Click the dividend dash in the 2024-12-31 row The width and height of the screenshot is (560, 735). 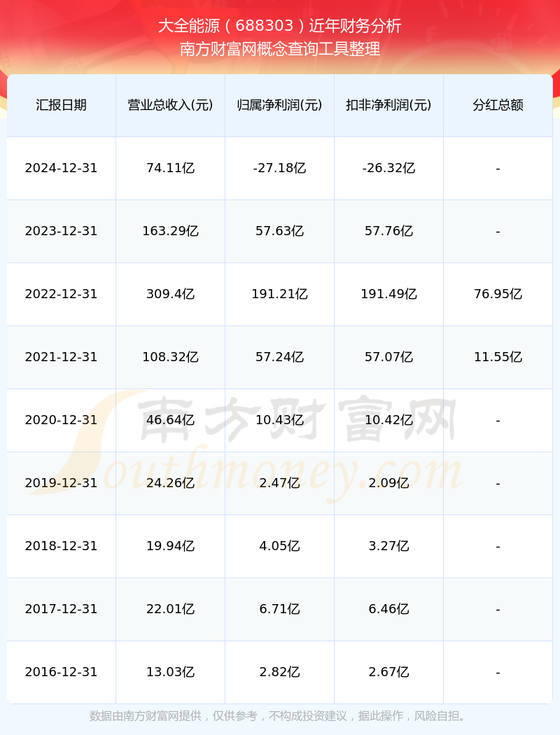[498, 169]
